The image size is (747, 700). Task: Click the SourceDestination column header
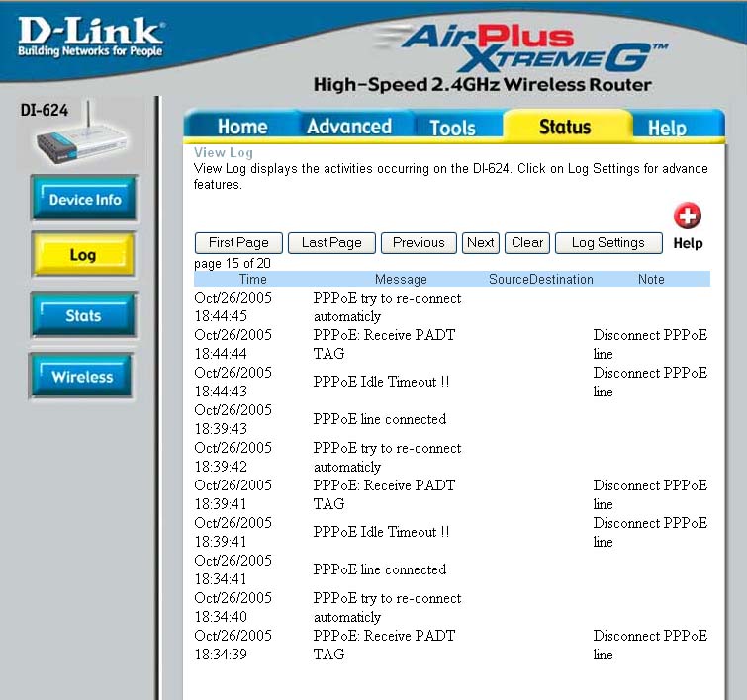click(541, 279)
